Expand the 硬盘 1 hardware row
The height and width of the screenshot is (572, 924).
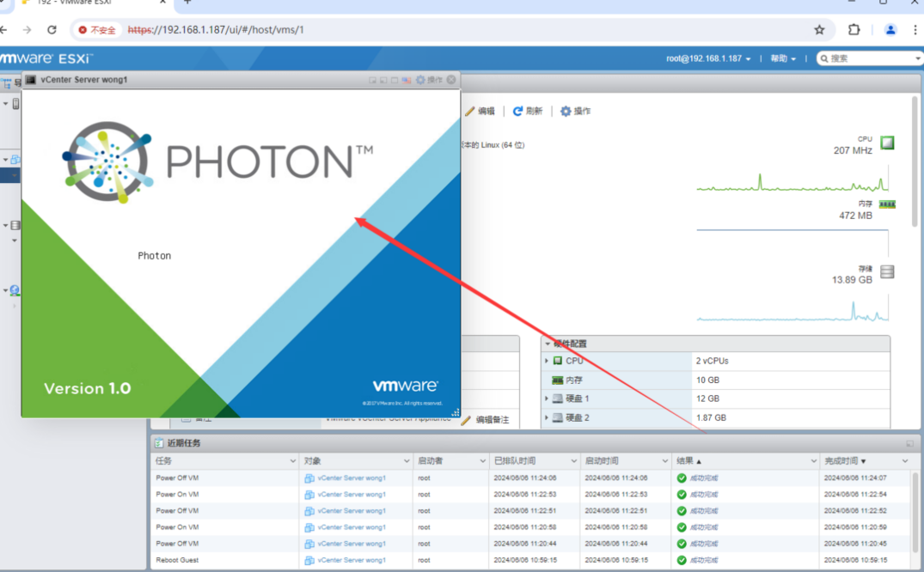pos(547,399)
